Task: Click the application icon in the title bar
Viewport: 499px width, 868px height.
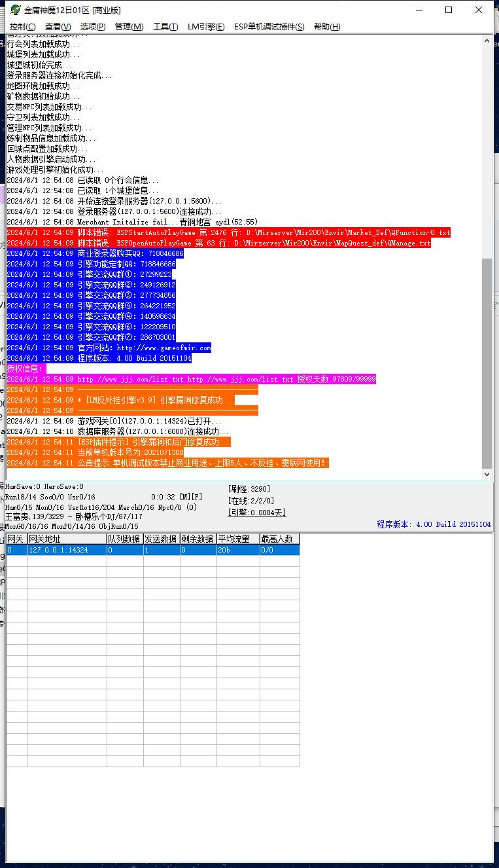Action: tap(15, 10)
